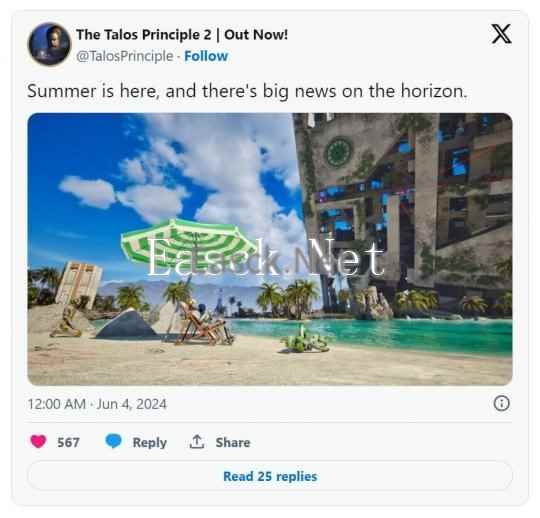Click the X logo in the corner
This screenshot has height=518, width=540.
tap(501, 34)
